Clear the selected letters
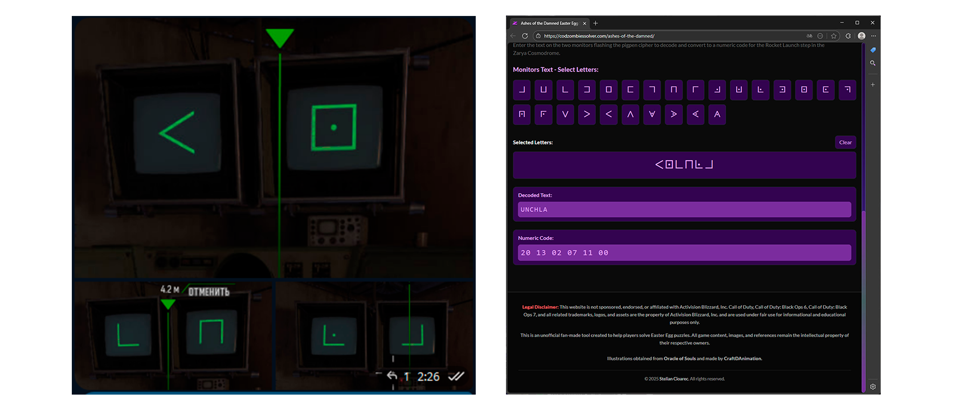The image size is (980, 410). 846,142
